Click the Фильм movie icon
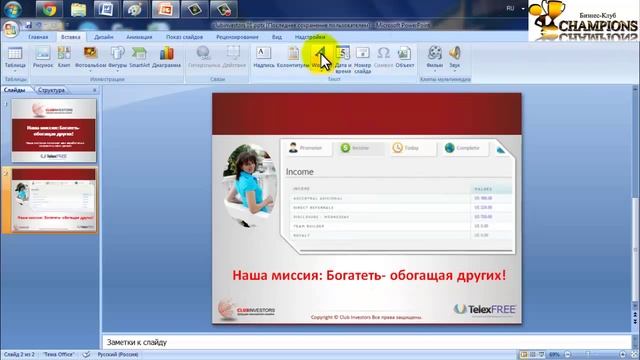The image size is (640, 360). (435, 53)
